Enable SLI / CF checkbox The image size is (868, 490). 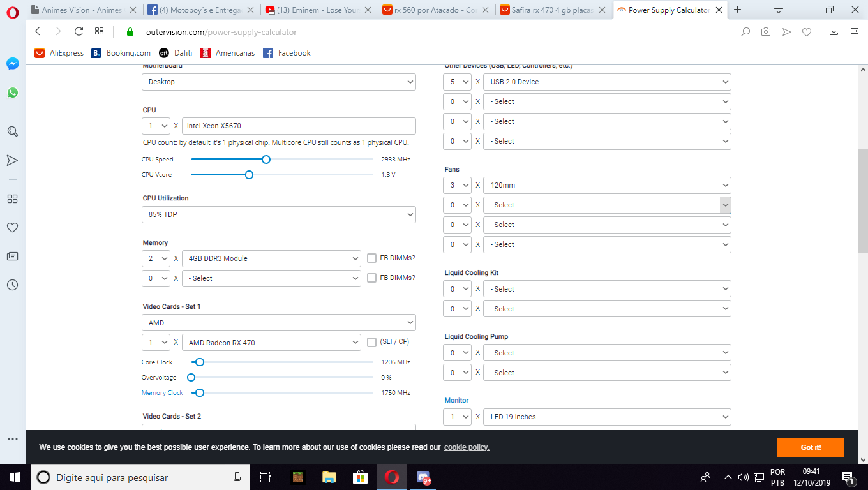point(372,343)
